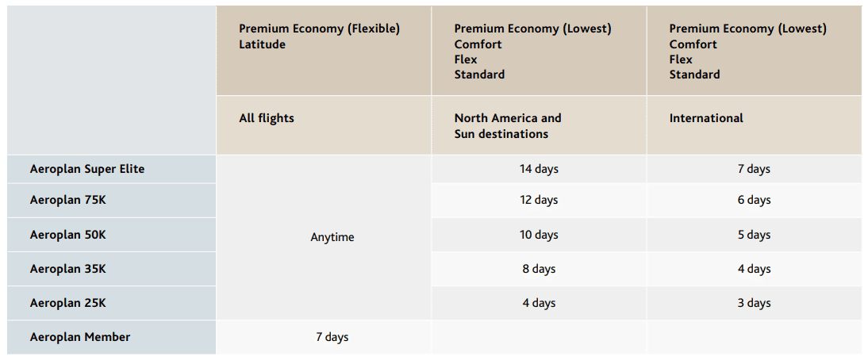Click 7 days in Aeroplan Member row
The image size is (868, 360).
pyautogui.click(x=332, y=337)
